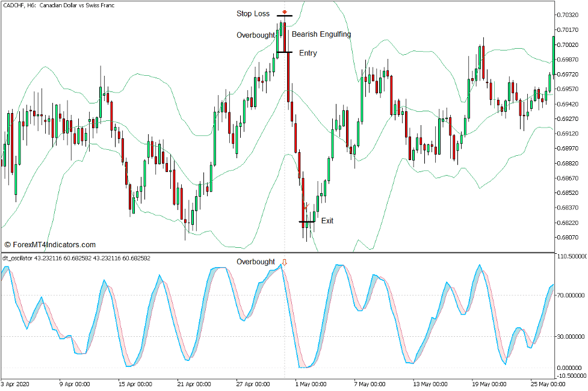The width and height of the screenshot is (588, 391).
Task: Click the Entry horizontal line marker
Action: tap(283, 53)
